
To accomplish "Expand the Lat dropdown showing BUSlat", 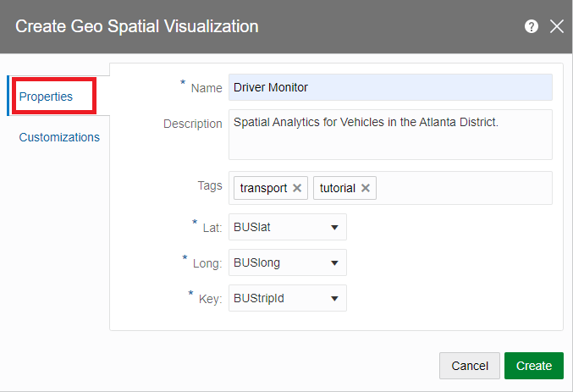I will coord(288,227).
